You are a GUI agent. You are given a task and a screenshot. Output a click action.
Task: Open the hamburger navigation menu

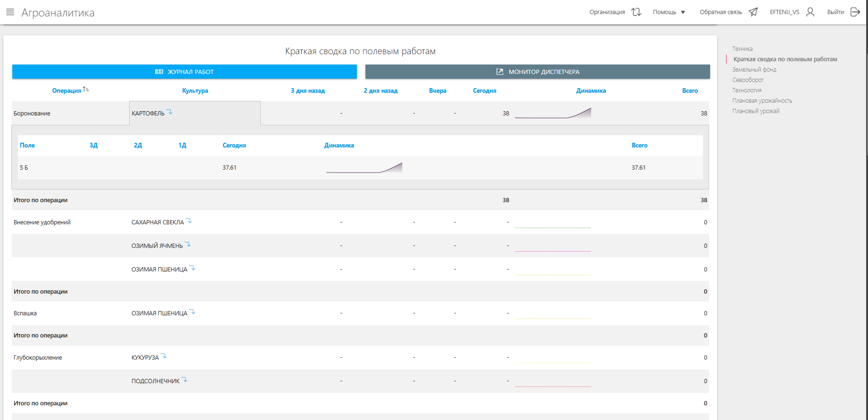tap(10, 12)
